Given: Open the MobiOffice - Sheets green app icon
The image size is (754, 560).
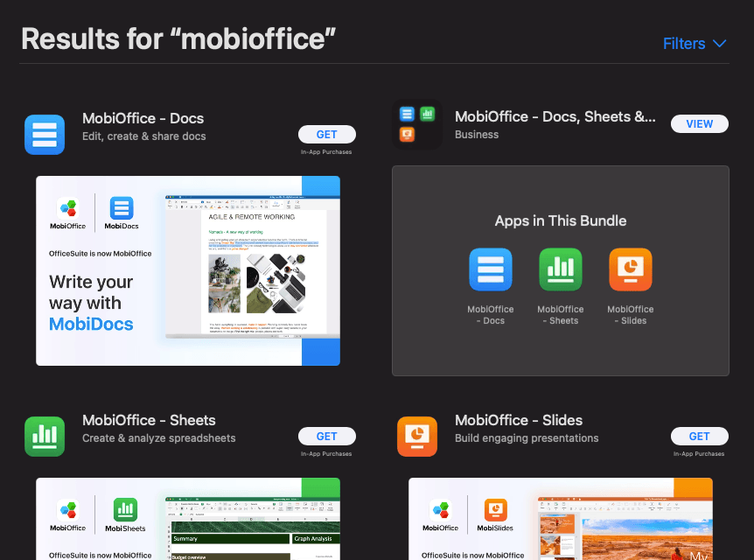Looking at the screenshot, I should (x=45, y=437).
